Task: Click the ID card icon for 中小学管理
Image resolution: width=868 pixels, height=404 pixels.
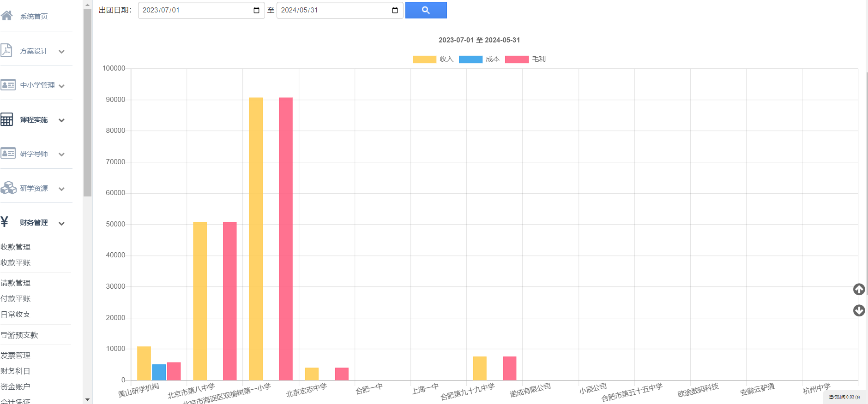Action: pyautogui.click(x=8, y=85)
